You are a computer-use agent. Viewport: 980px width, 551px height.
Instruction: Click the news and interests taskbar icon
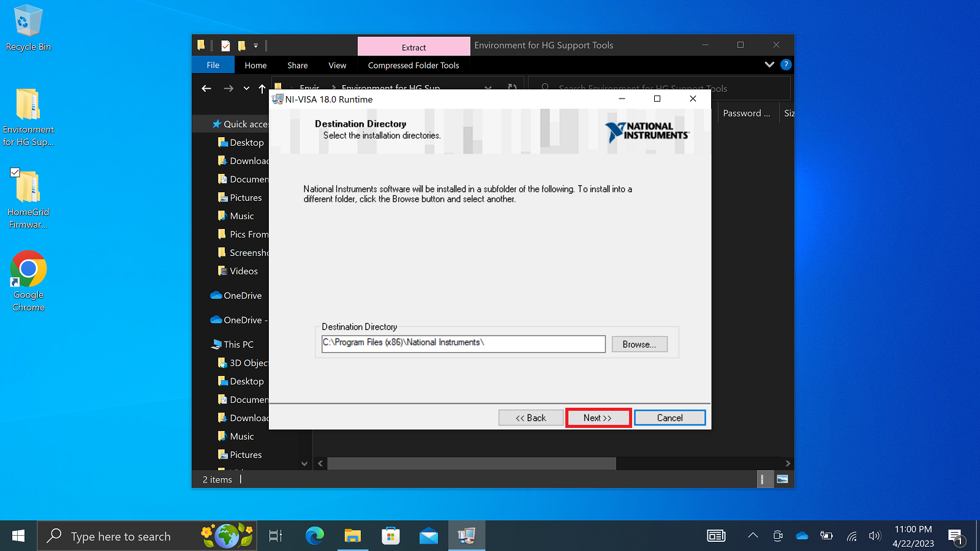716,536
